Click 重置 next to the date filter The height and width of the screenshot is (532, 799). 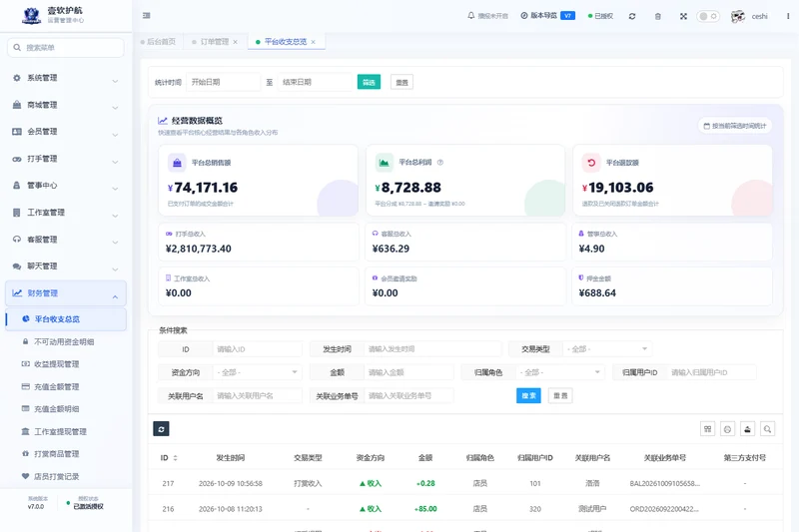[402, 82]
